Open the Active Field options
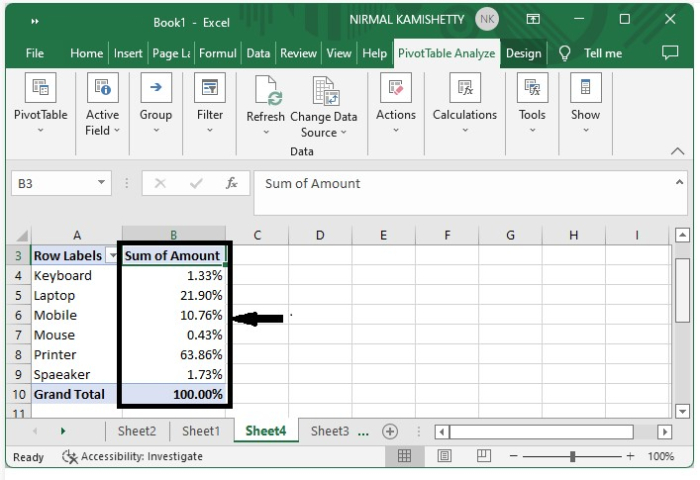Screen dimensions: 700x480 pyautogui.click(x=103, y=104)
